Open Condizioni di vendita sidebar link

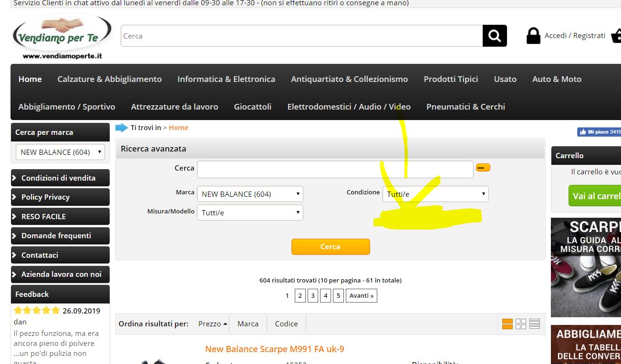60,178
